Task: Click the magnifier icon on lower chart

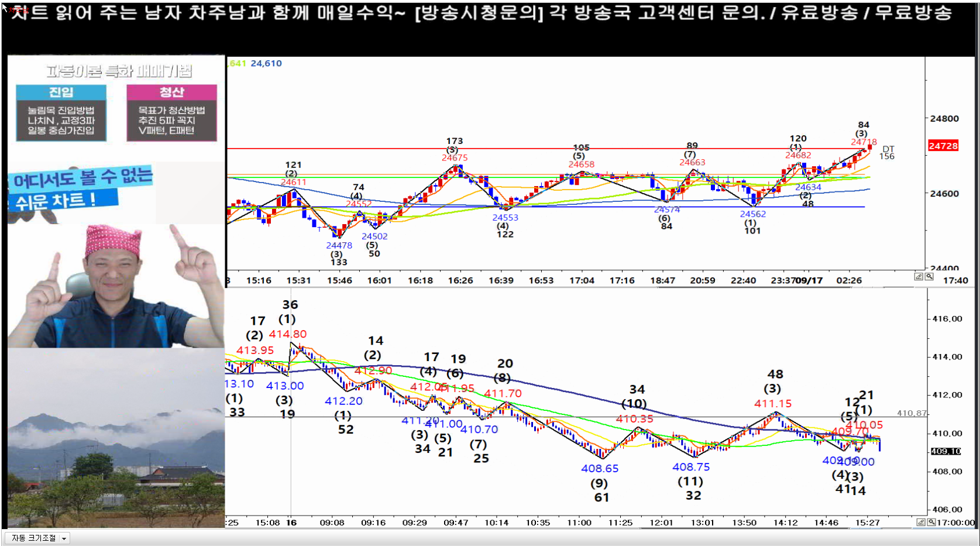Action: tap(931, 522)
